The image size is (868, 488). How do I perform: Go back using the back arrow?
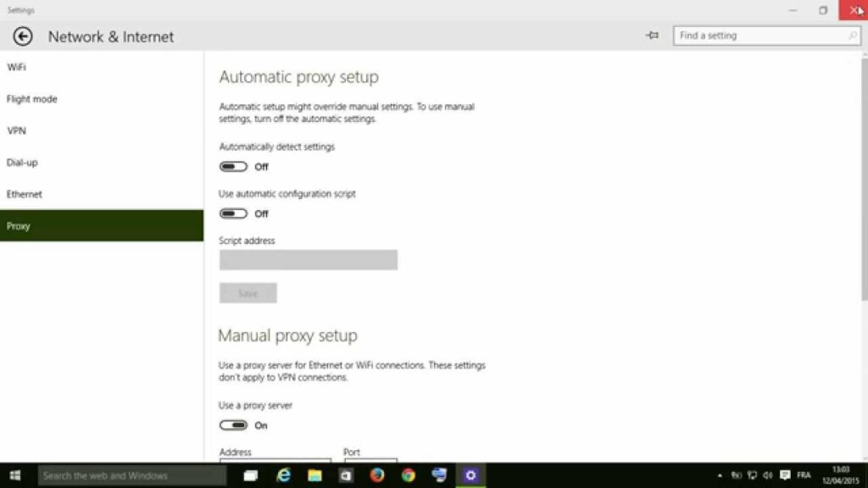pyautogui.click(x=22, y=36)
